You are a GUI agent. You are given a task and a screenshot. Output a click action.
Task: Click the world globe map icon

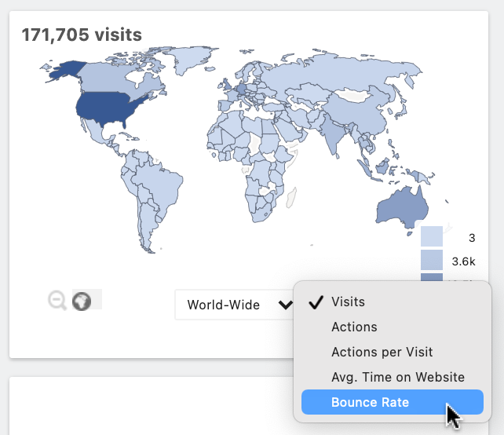click(82, 301)
